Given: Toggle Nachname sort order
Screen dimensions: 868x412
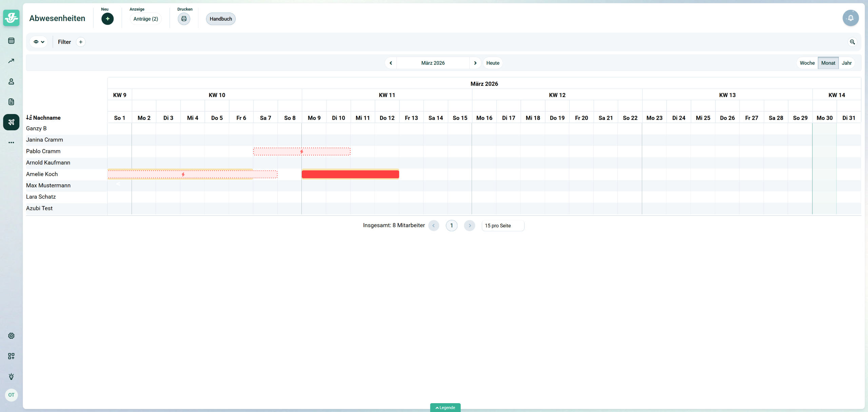Looking at the screenshot, I should pos(43,118).
